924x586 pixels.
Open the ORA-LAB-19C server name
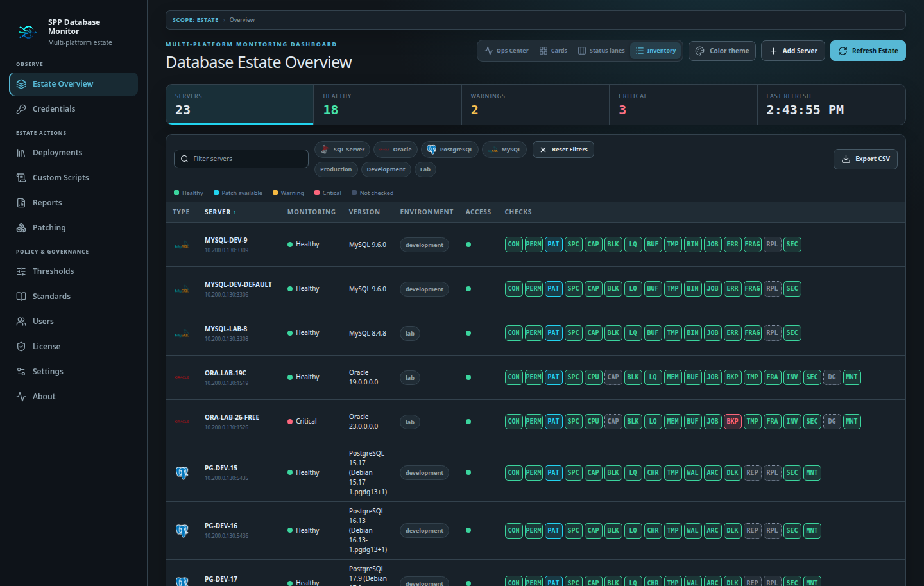pos(225,374)
